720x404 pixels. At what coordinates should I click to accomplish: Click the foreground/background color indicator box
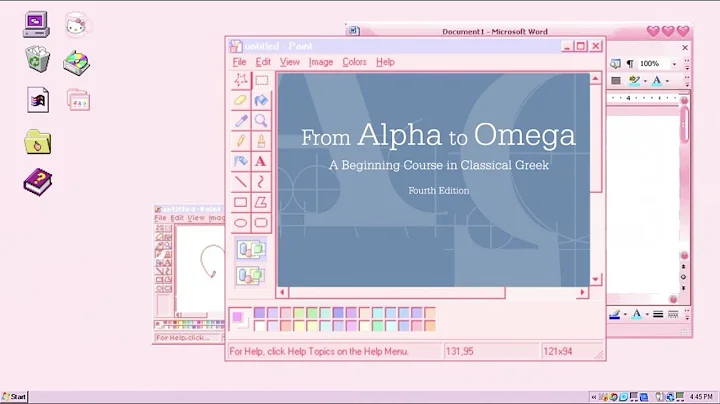pyautogui.click(x=240, y=319)
